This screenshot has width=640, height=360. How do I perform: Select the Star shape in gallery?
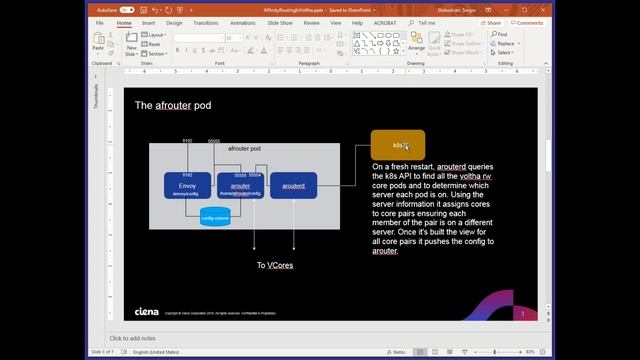(x=396, y=51)
